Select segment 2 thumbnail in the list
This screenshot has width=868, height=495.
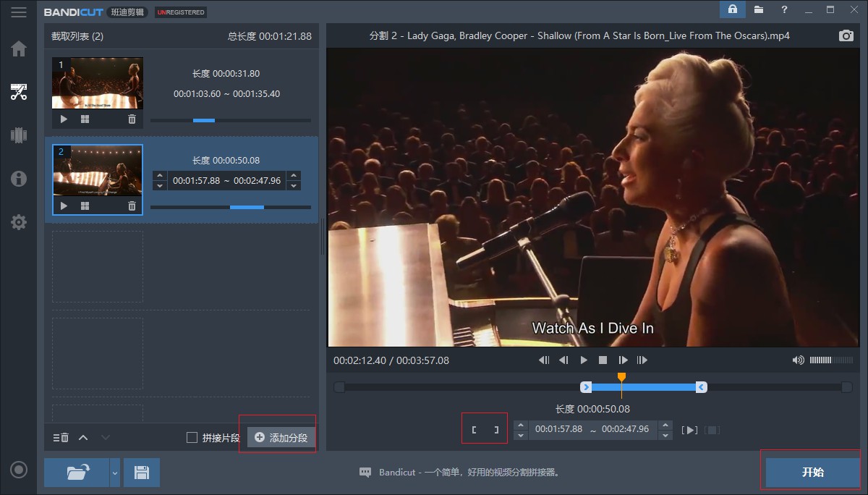pyautogui.click(x=98, y=171)
